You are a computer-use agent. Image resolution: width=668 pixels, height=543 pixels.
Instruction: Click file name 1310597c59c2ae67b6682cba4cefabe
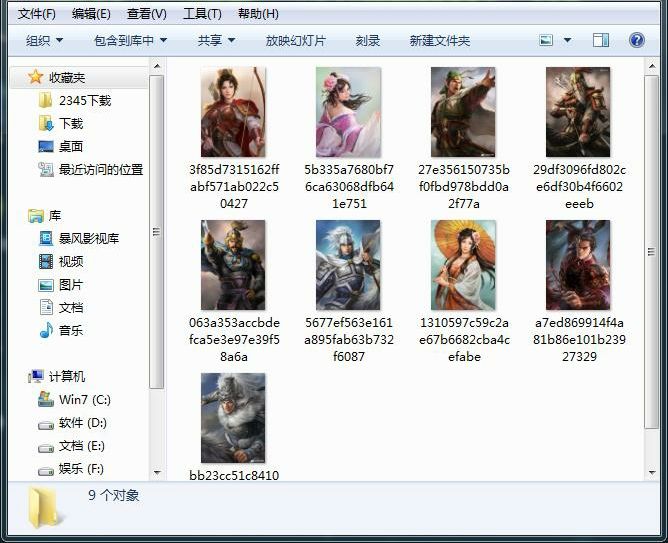click(464, 339)
